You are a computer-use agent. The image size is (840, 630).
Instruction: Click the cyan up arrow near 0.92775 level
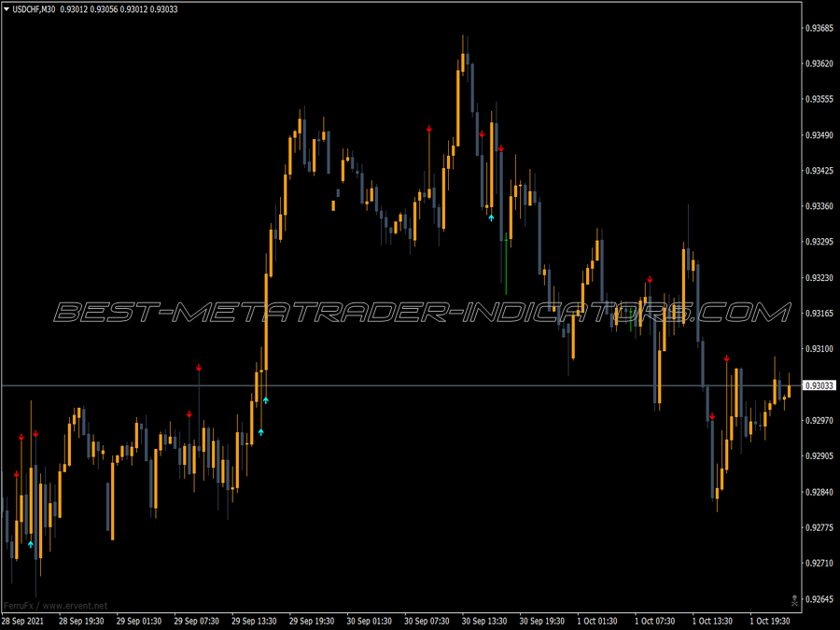pyautogui.click(x=31, y=544)
